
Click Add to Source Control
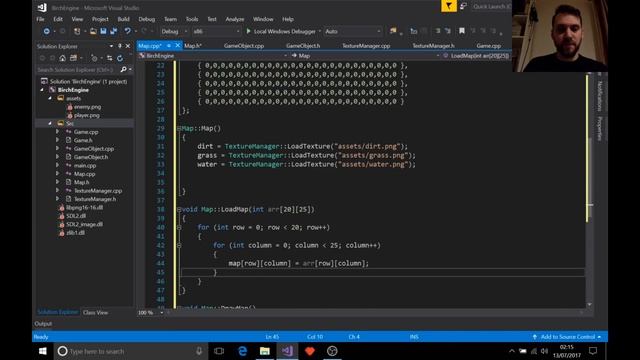coord(567,337)
